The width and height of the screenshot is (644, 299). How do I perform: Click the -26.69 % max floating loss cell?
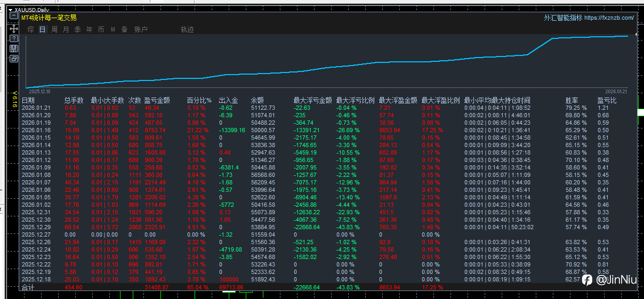click(x=349, y=130)
